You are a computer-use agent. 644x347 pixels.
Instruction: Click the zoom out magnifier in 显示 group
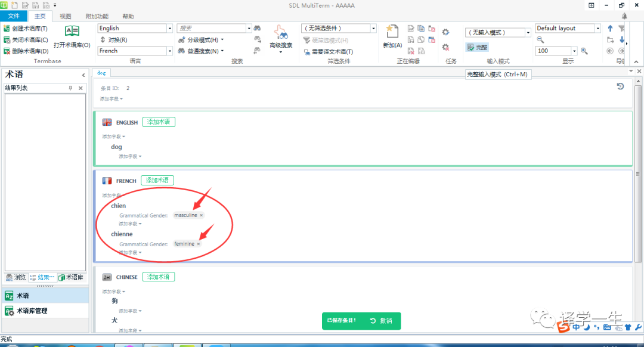coord(540,40)
